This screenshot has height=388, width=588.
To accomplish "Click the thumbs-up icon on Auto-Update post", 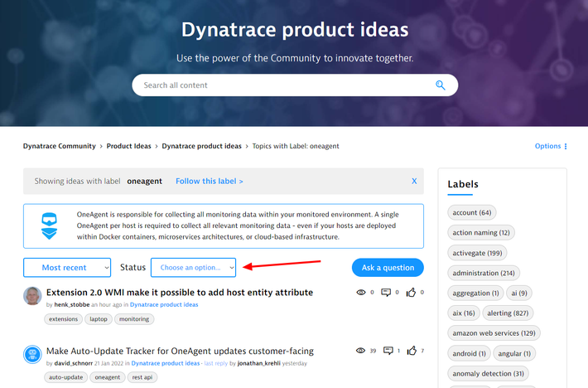I will pyautogui.click(x=412, y=352).
